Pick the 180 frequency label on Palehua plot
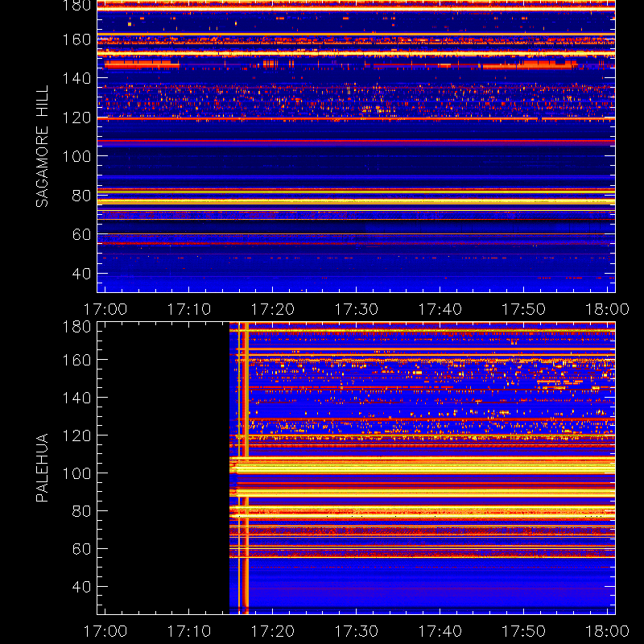The height and width of the screenshot is (644, 644). tap(76, 327)
